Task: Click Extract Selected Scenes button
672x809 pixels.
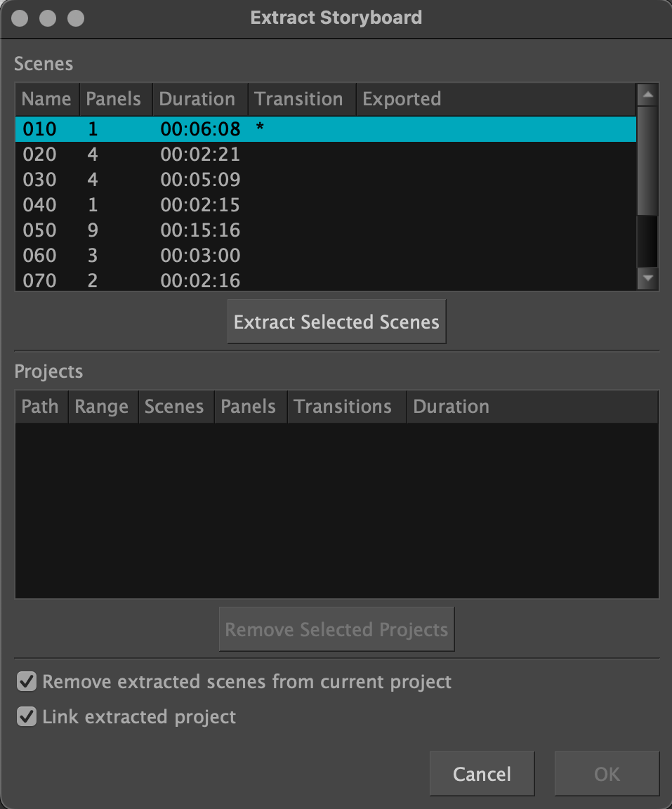Action: (336, 322)
